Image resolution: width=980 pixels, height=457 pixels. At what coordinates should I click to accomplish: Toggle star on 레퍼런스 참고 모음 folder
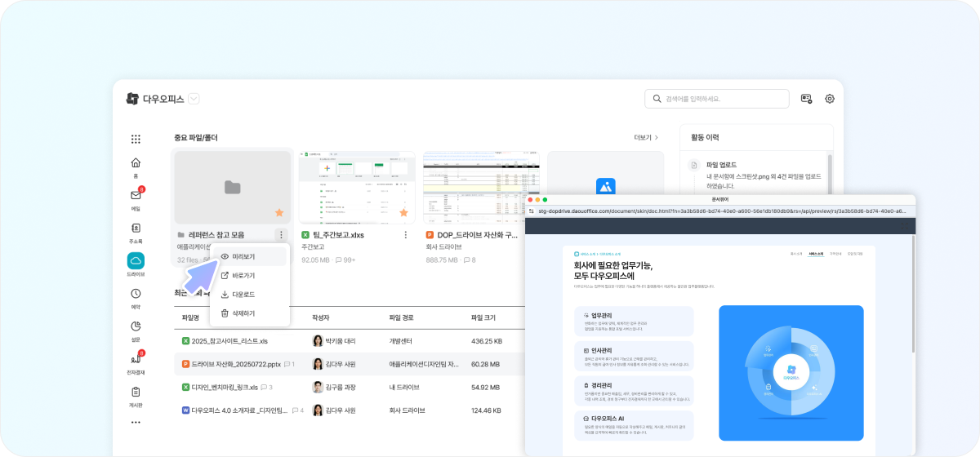click(x=278, y=212)
